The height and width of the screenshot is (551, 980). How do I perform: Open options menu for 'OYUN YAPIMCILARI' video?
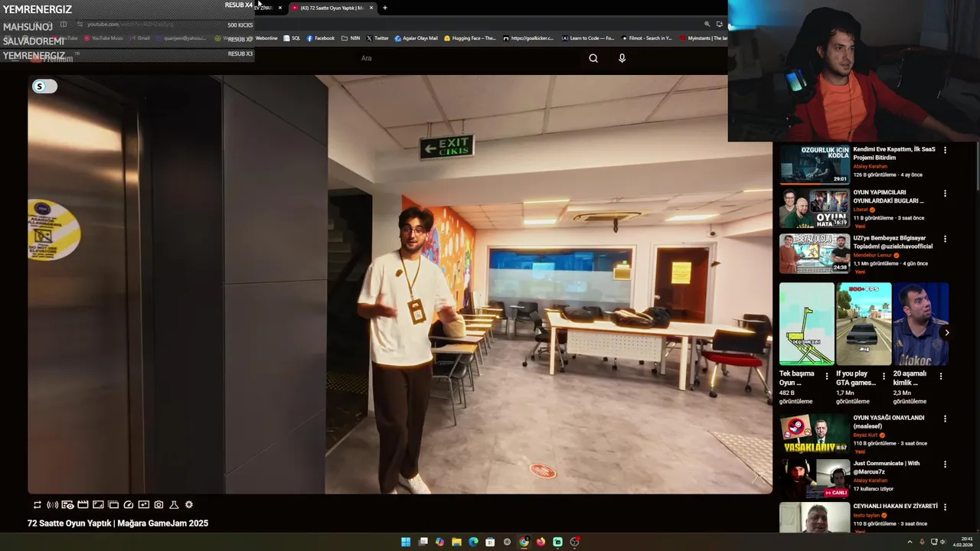tap(945, 194)
